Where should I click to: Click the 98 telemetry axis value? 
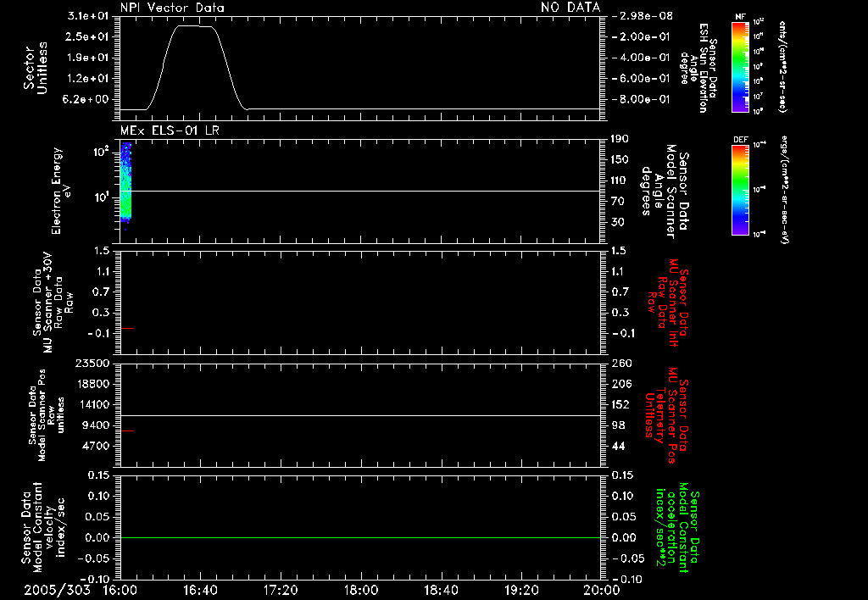click(x=618, y=425)
